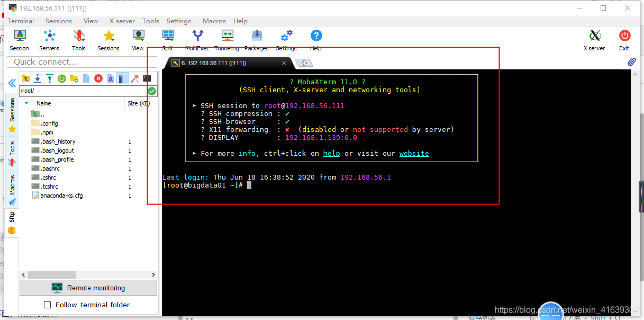Open the Sessions star toolbar icon

[x=108, y=40]
